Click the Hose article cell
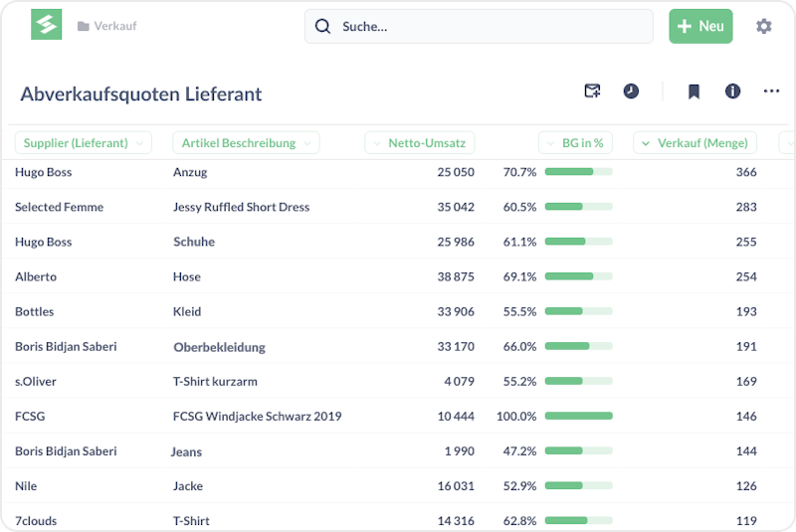This screenshot has height=532, width=796. (187, 276)
